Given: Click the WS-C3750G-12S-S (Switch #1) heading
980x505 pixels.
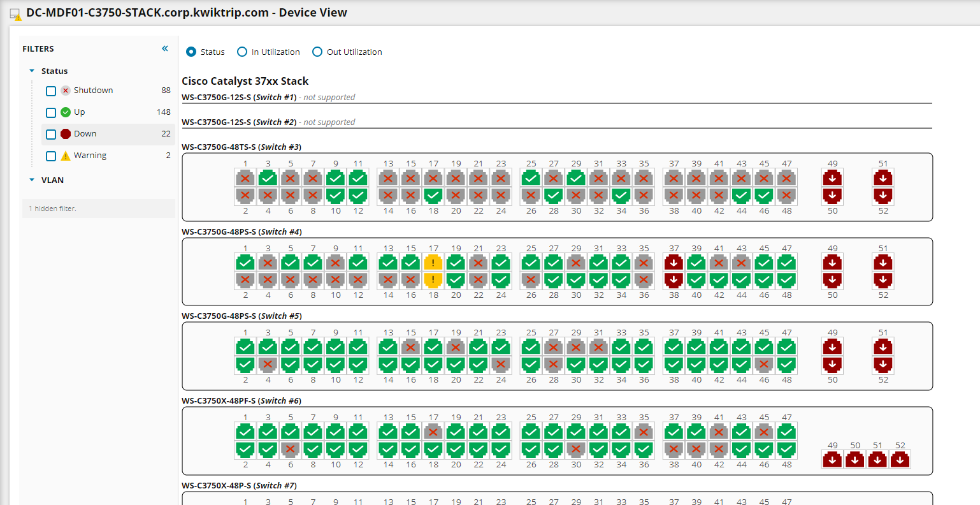Looking at the screenshot, I should pyautogui.click(x=239, y=97).
